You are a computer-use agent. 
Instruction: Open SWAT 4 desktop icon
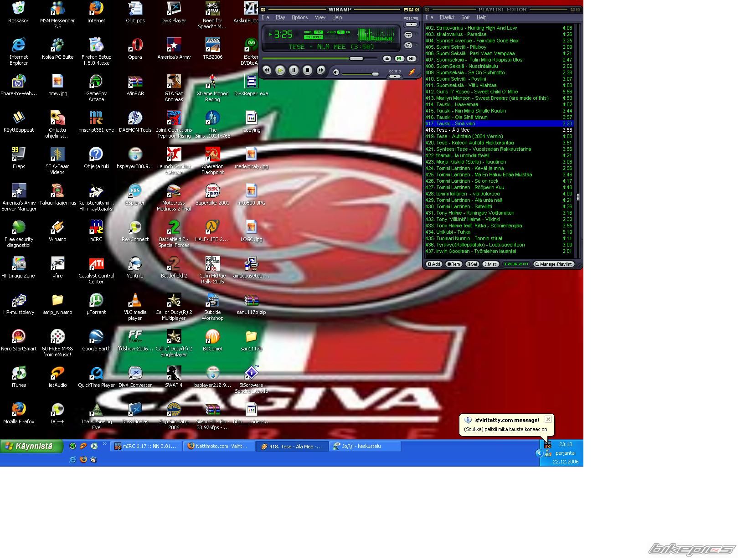(174, 376)
